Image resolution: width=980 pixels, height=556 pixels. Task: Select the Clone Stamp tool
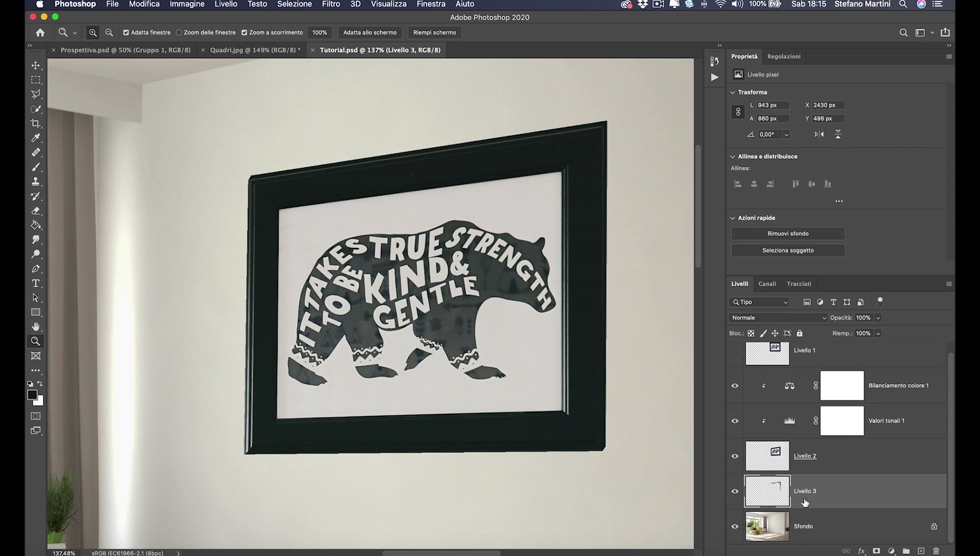tap(36, 182)
